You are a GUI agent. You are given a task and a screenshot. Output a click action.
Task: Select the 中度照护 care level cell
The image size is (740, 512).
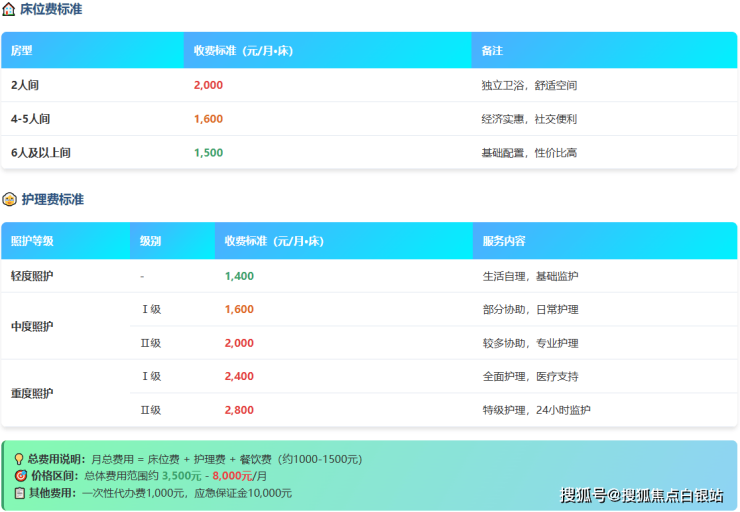[x=32, y=326]
